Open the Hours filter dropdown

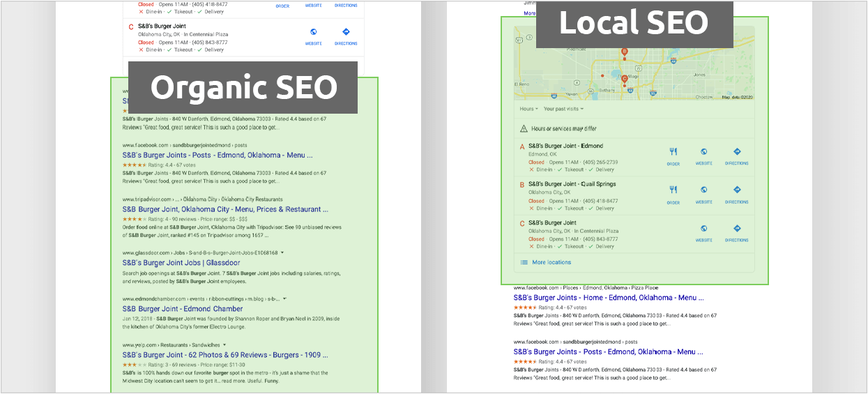(x=528, y=109)
